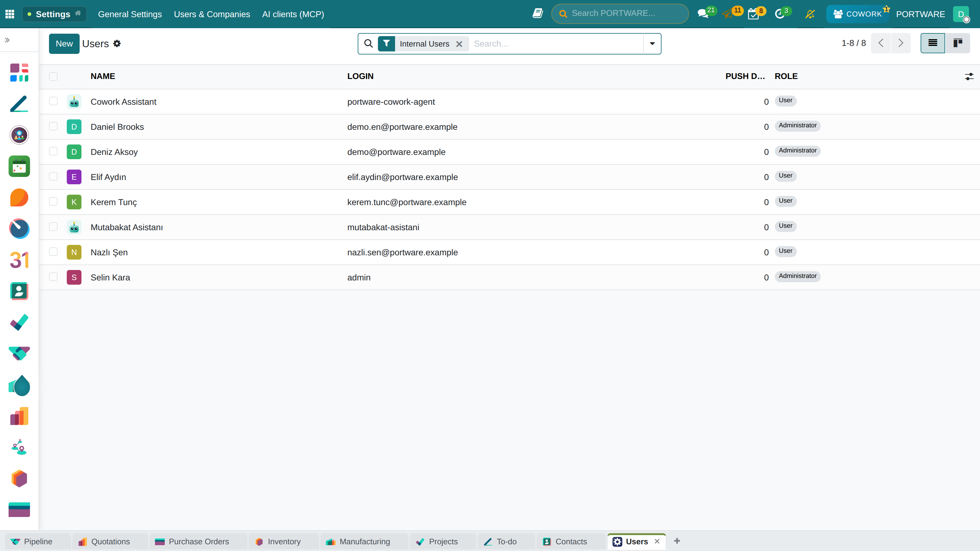Click the COWORK button
This screenshot has width=980, height=551.
858,14
